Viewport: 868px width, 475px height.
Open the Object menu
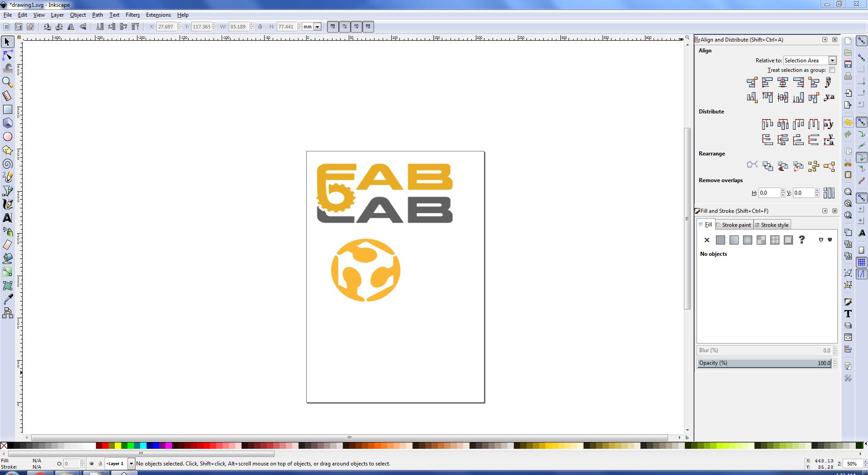[x=78, y=15]
